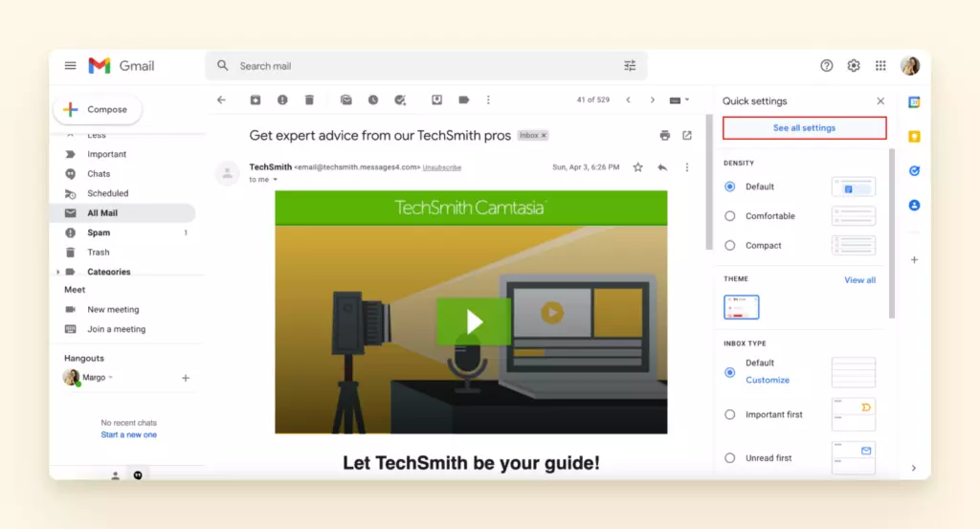980x529 pixels.
Task: Click Customize inbox link
Action: point(768,380)
